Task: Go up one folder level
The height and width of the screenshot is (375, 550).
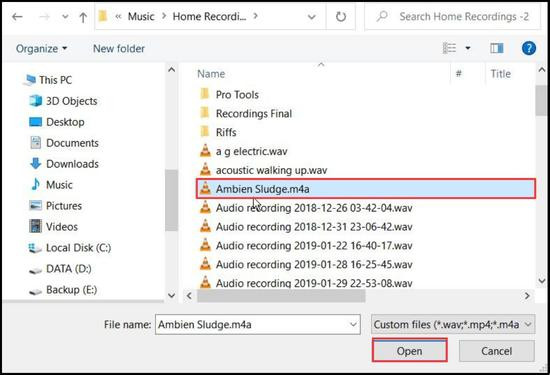Action: click(x=83, y=17)
